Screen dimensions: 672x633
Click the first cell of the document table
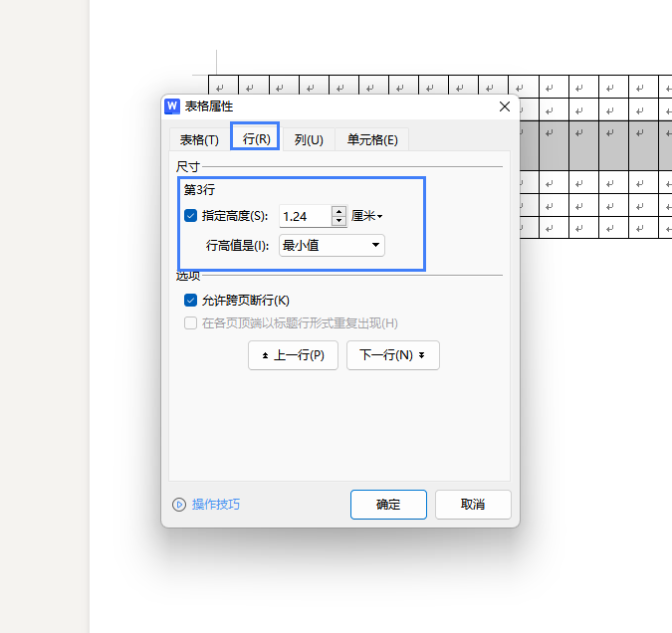[223, 87]
